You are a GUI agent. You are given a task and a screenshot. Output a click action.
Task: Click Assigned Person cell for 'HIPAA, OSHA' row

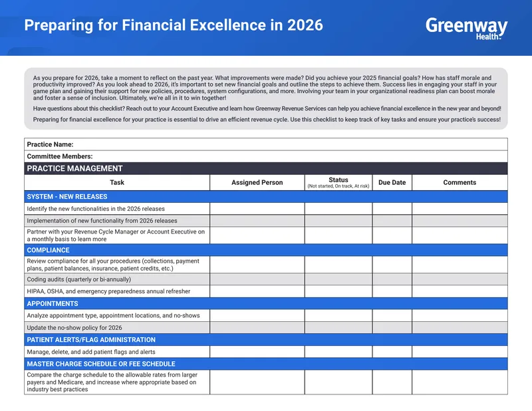[257, 291]
